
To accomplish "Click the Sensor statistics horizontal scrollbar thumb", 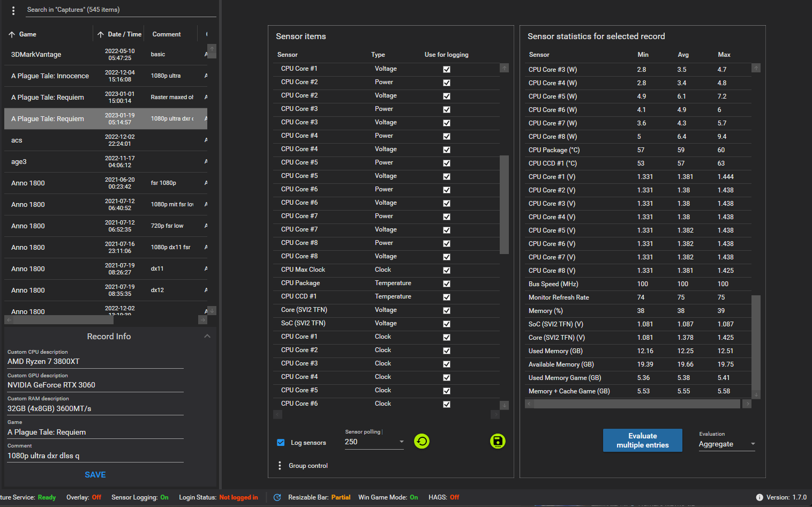I will point(637,404).
